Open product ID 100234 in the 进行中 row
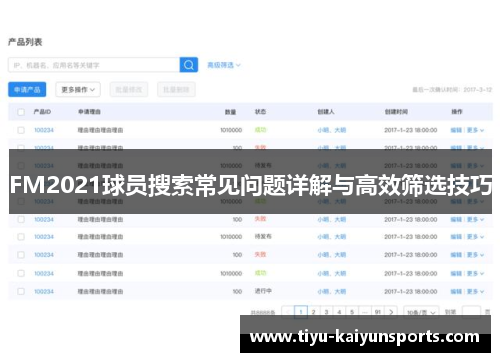The image size is (500, 362). click(44, 291)
